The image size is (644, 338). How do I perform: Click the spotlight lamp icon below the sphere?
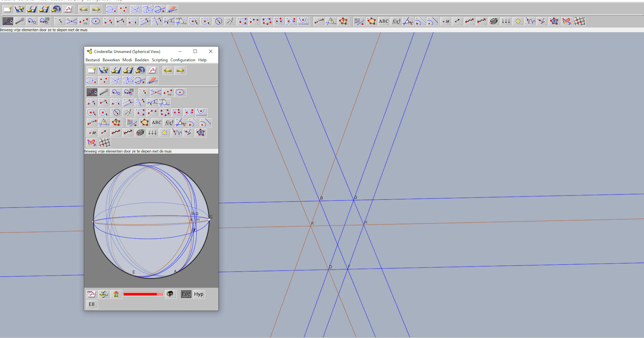point(170,294)
